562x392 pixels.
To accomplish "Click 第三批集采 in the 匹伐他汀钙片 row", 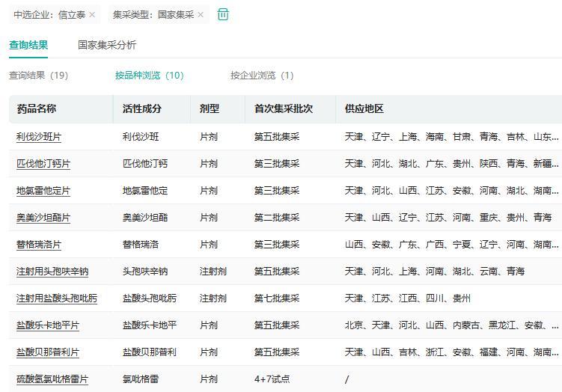I will coord(277,164).
